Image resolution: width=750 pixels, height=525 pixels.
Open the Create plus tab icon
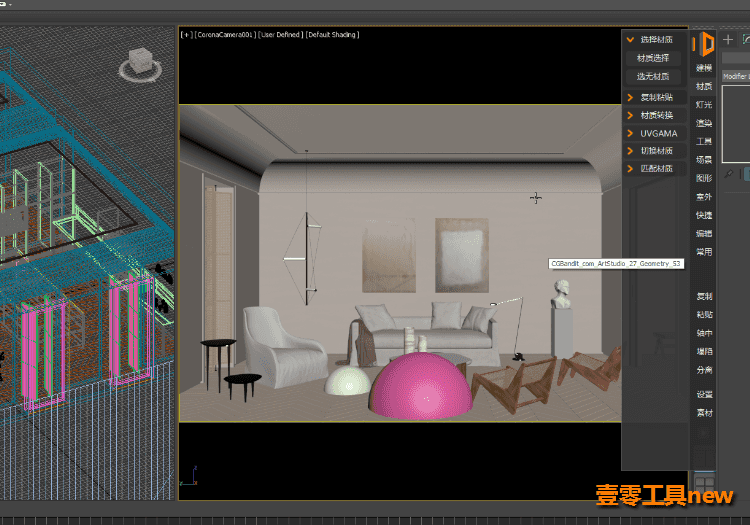[728, 40]
